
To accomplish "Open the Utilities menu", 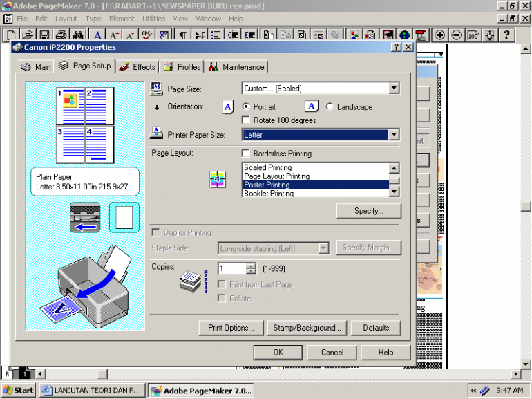I will click(153, 19).
